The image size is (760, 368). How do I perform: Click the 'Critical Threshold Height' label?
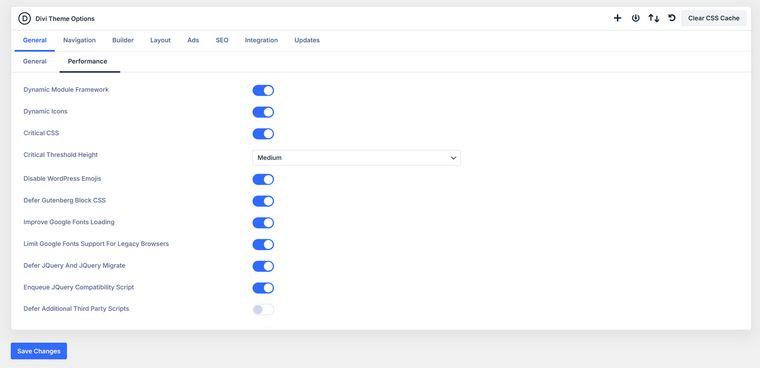pos(61,155)
